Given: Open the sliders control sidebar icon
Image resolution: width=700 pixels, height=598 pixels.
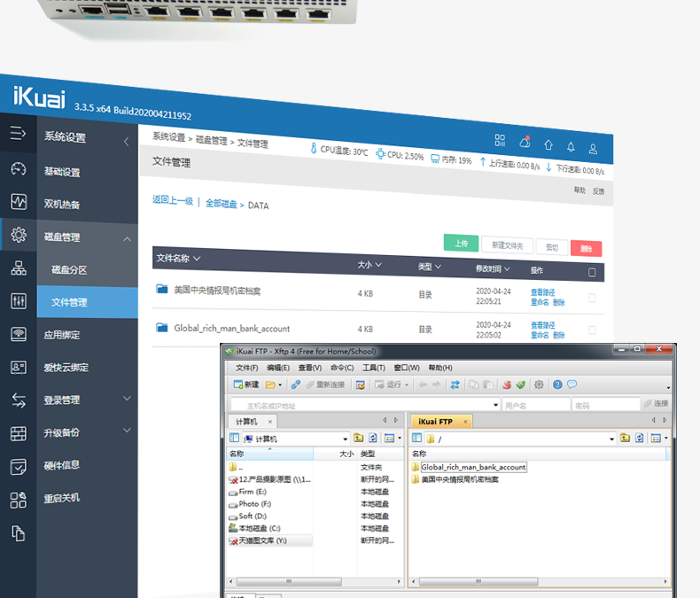Looking at the screenshot, I should [x=19, y=301].
